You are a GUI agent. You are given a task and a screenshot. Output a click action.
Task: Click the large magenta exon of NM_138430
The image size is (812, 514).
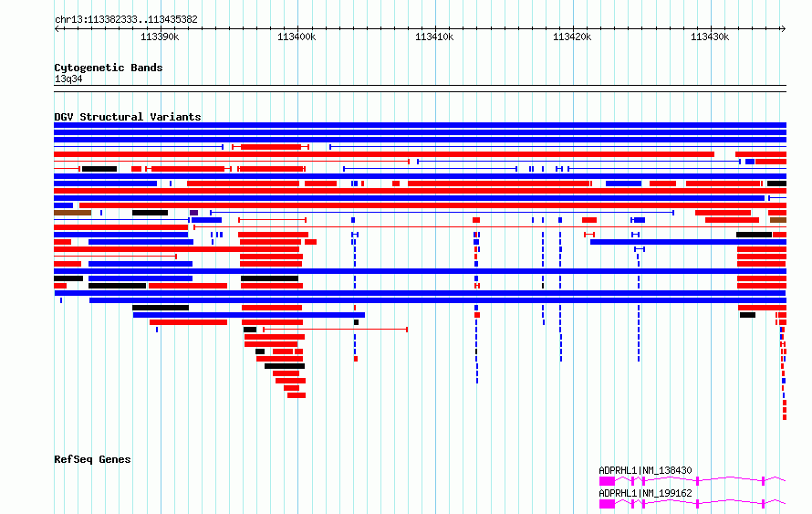pos(607,481)
